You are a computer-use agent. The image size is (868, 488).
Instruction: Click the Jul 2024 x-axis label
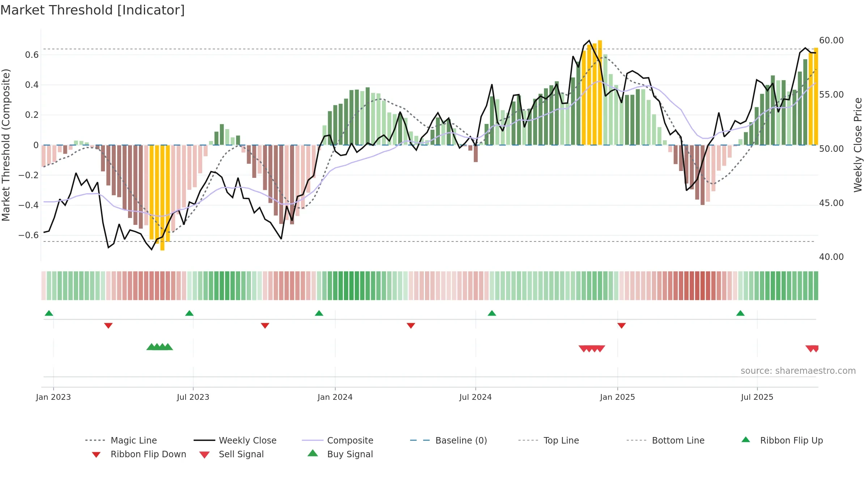pyautogui.click(x=476, y=397)
